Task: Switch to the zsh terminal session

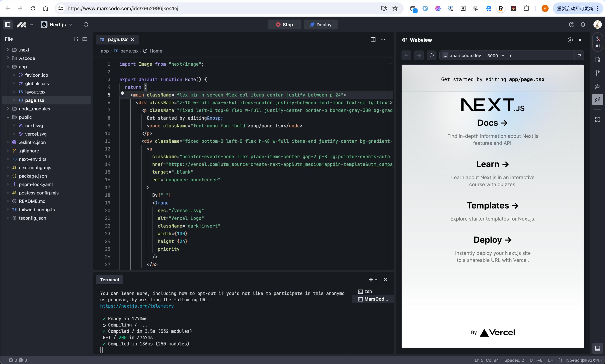Action: point(368,291)
